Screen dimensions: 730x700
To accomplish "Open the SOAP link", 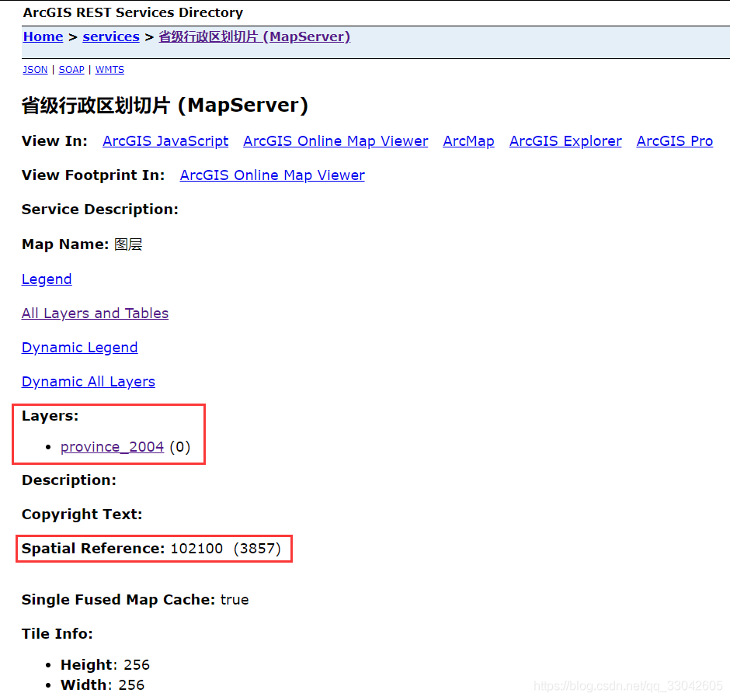I will point(71,70).
